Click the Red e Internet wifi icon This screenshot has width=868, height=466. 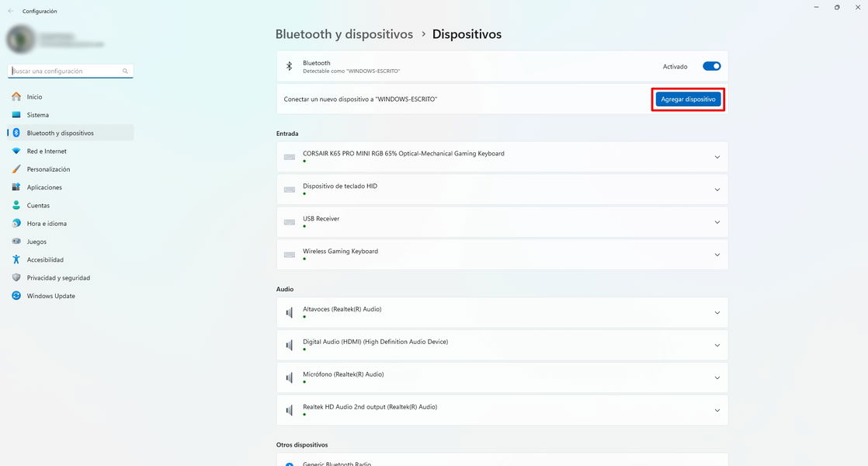pyautogui.click(x=16, y=151)
